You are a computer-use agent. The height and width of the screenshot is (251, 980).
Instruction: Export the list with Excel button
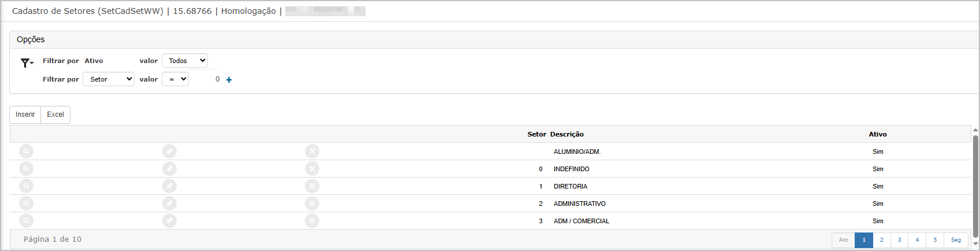pyautogui.click(x=55, y=115)
